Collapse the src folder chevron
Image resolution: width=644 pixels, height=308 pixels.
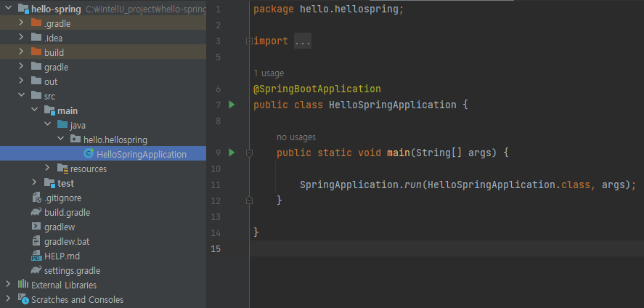(21, 96)
